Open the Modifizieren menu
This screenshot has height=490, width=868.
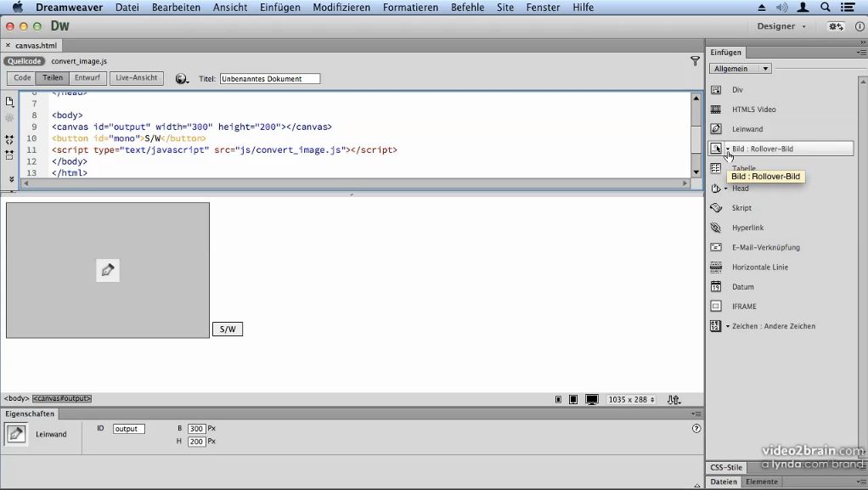341,7
